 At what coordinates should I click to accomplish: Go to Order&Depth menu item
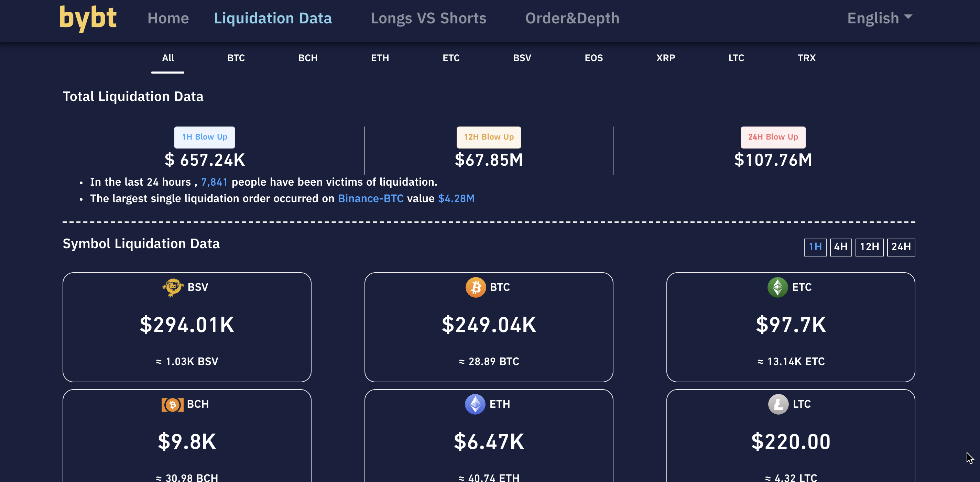coord(572,18)
